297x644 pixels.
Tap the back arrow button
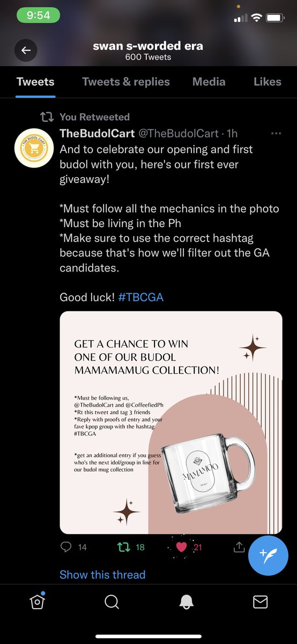(25, 50)
